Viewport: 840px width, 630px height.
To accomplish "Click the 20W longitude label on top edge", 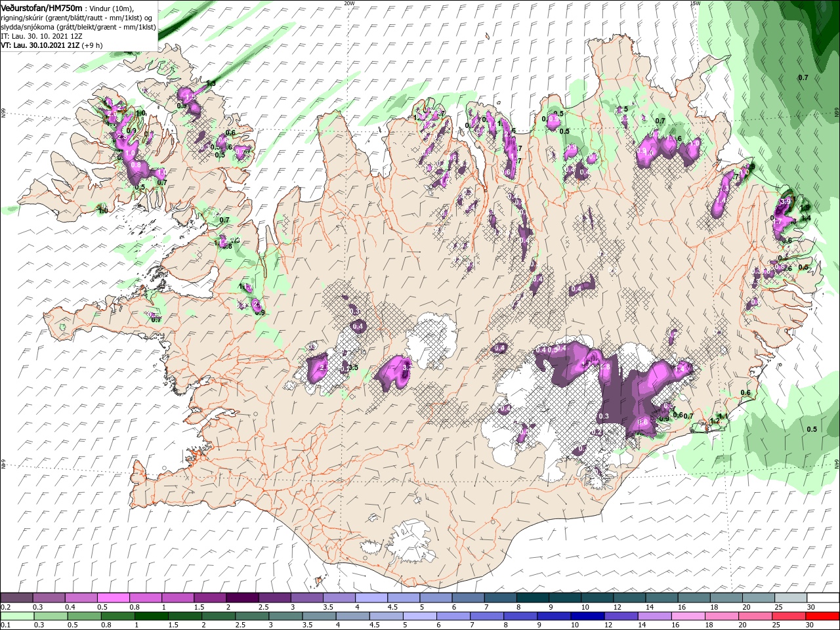I will click(x=349, y=3).
